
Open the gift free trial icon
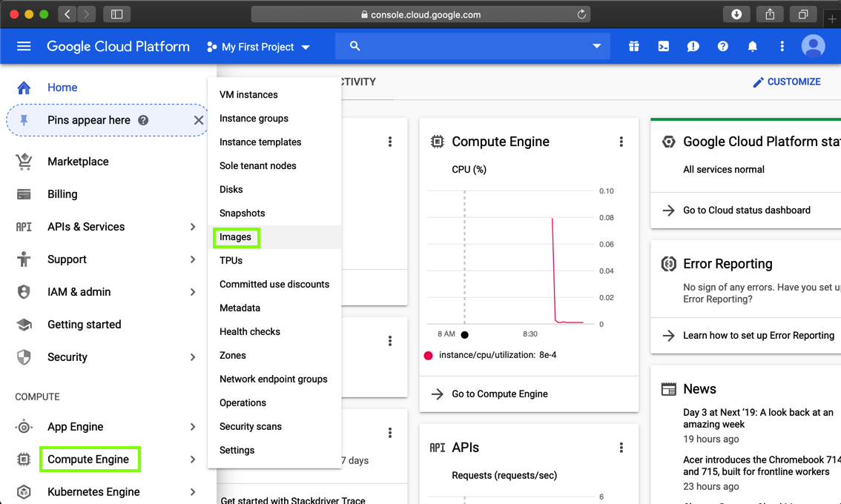point(633,47)
